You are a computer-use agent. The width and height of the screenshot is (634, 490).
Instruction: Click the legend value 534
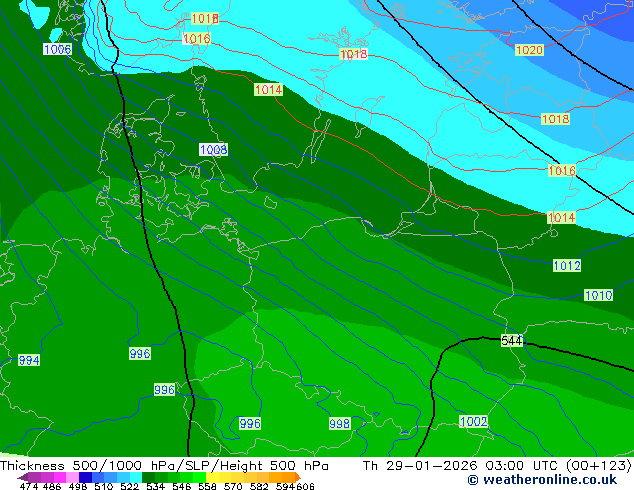tap(155, 486)
